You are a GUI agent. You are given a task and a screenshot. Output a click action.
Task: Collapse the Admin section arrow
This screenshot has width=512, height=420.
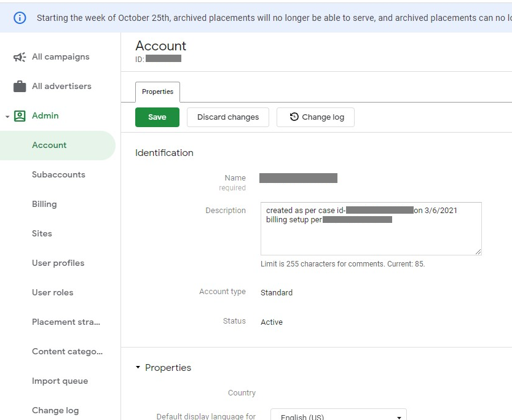[x=7, y=117]
